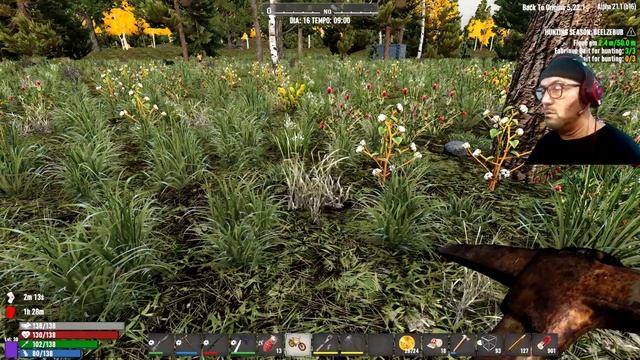Select the claw hammer hotbar slot
The image size is (640, 360).
[462, 344]
